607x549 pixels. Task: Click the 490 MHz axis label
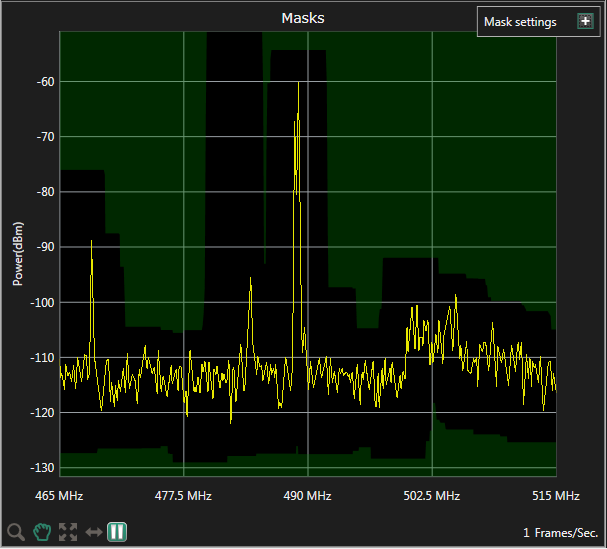[x=307, y=496]
